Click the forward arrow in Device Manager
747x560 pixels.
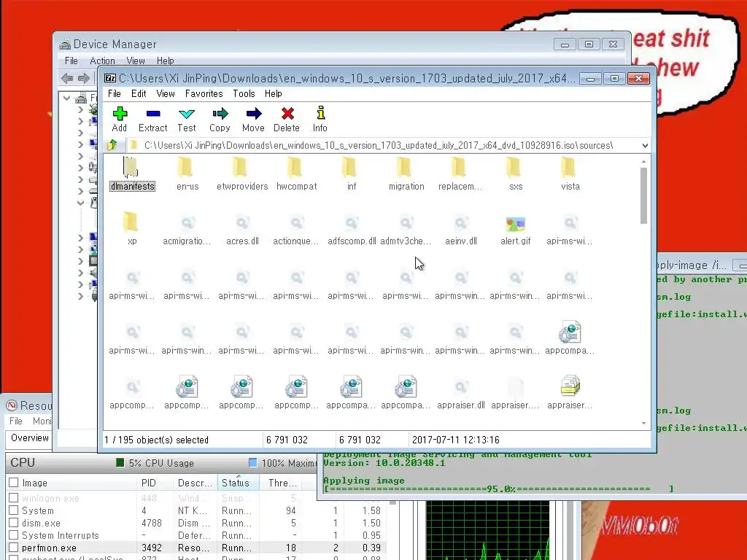coord(83,78)
